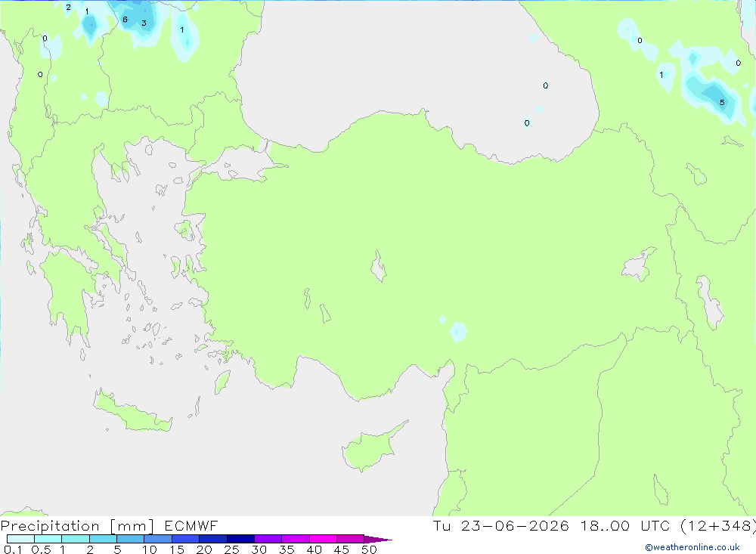This screenshot has width=756, height=554.
Task: Click the '18..00 UTC' time text
Action: (x=625, y=526)
